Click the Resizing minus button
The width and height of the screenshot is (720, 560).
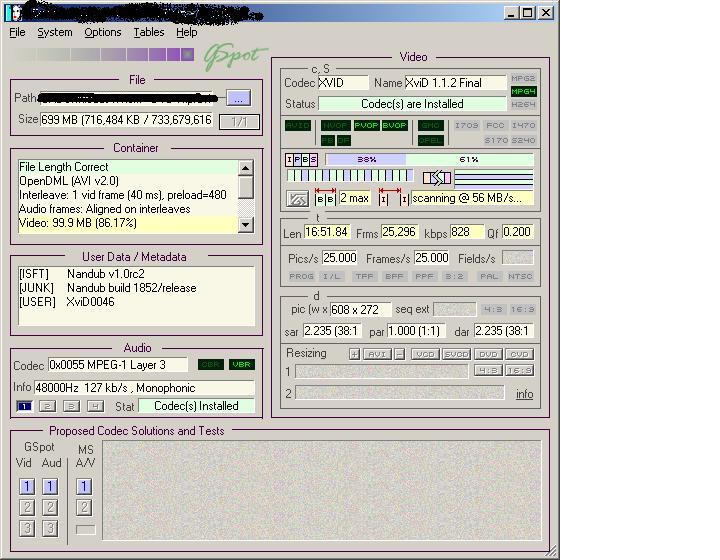[399, 354]
